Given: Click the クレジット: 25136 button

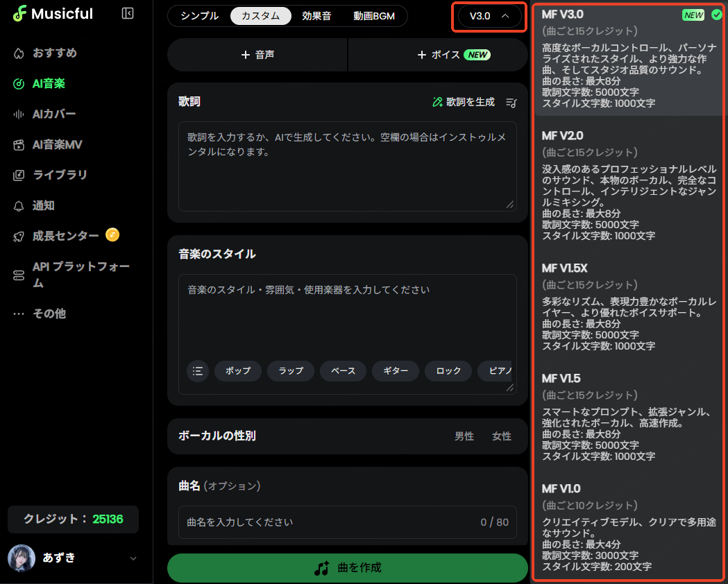Looking at the screenshot, I should click(74, 519).
